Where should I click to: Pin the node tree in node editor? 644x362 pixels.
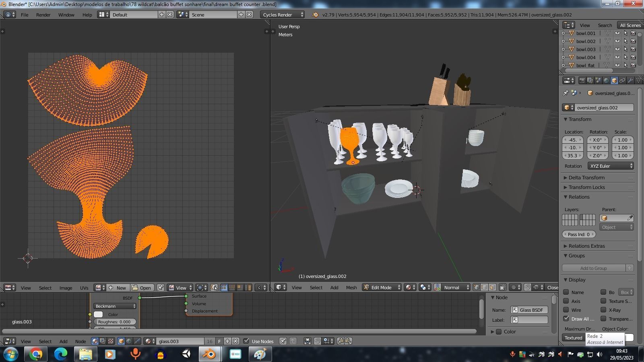[x=283, y=341]
